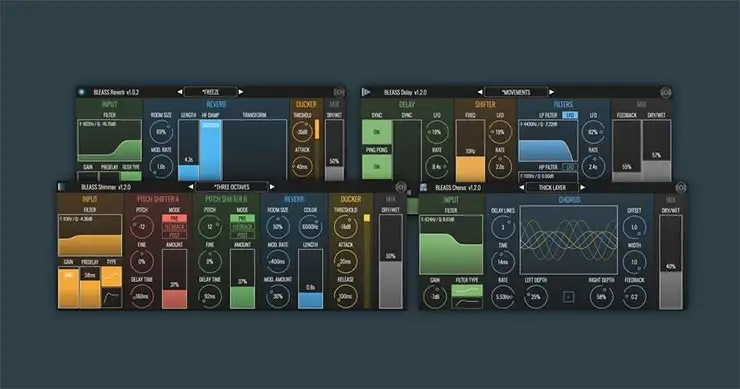Click the Chorus Right Depth knob at 58%

pos(601,297)
